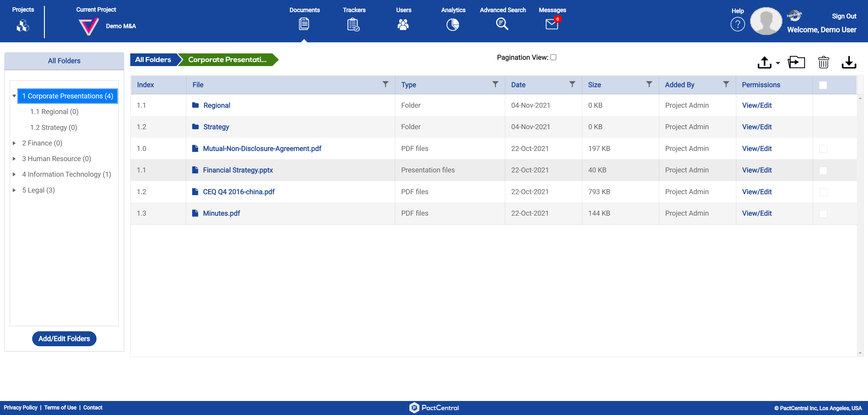
Task: Click the upload files icon
Action: 764,62
